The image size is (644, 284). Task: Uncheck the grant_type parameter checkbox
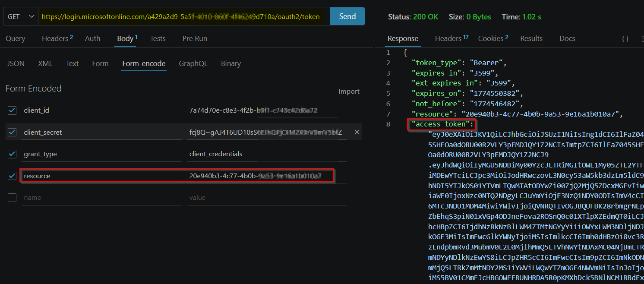pyautogui.click(x=12, y=154)
